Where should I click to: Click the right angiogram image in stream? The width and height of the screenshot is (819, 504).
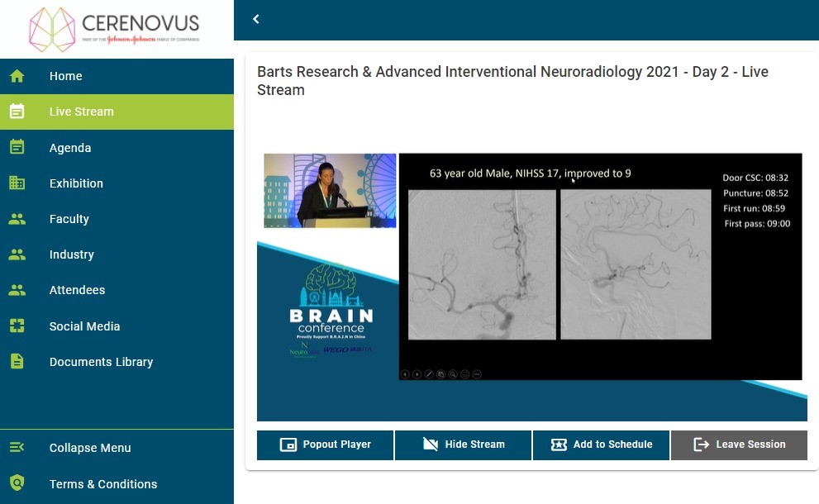point(636,264)
